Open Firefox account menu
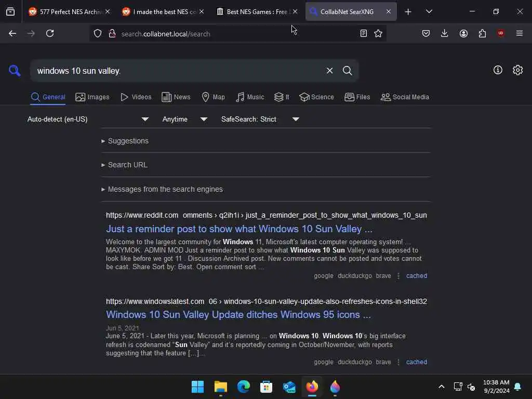The image size is (532, 399). pos(463,33)
